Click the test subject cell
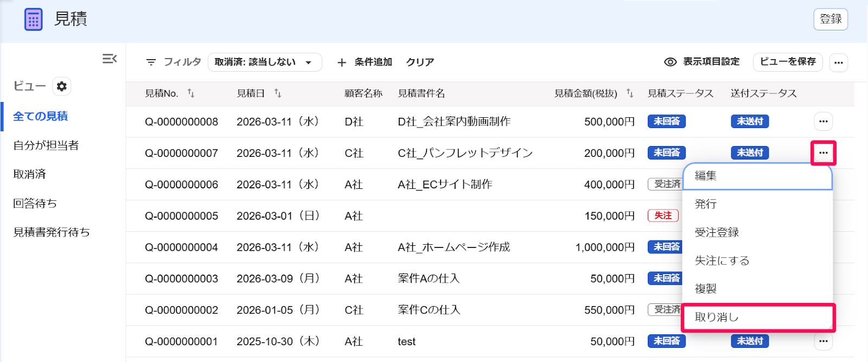 click(x=406, y=342)
